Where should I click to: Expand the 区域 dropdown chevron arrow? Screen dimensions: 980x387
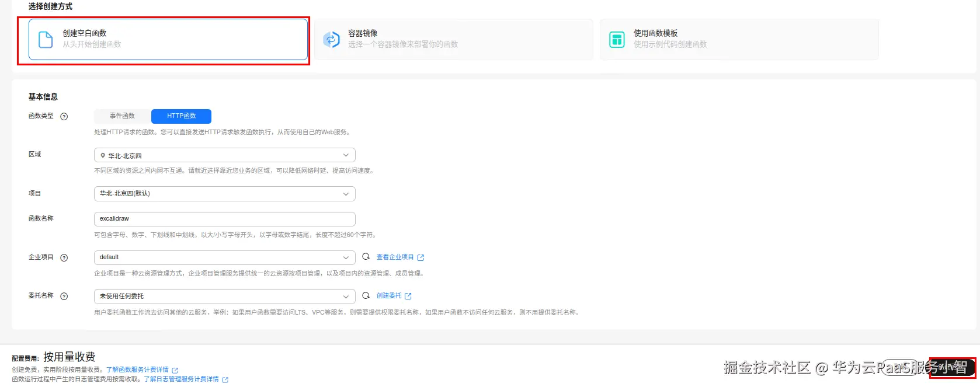click(346, 155)
